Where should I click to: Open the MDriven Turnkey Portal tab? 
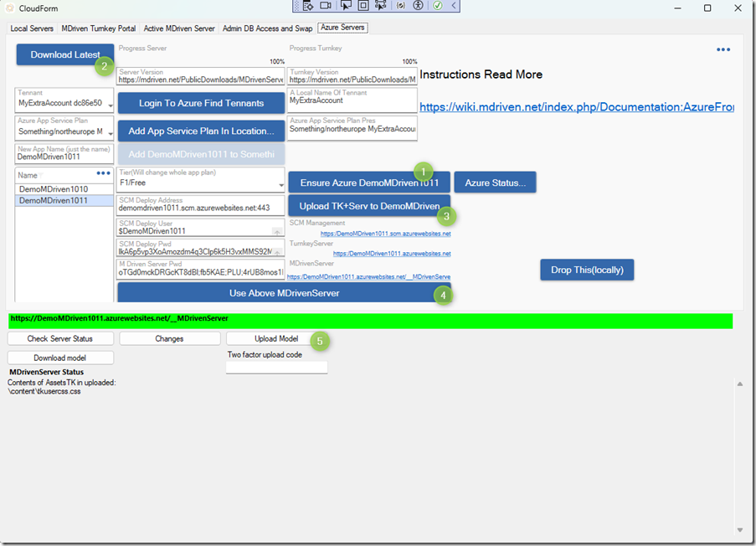(98, 28)
